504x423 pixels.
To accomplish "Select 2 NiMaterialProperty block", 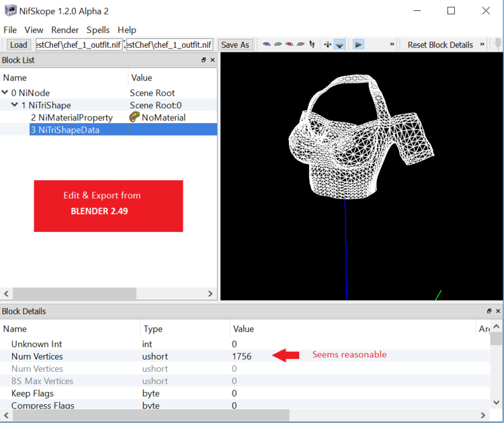I will pyautogui.click(x=72, y=118).
